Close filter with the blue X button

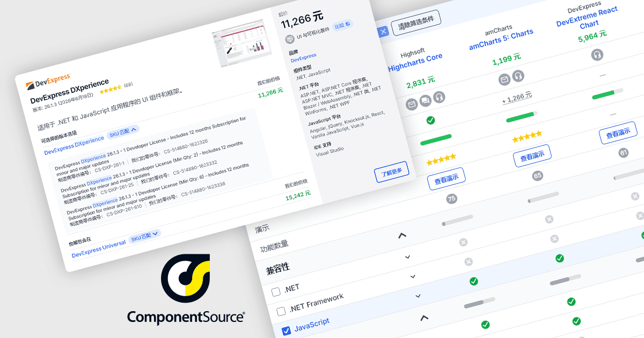(383, 32)
